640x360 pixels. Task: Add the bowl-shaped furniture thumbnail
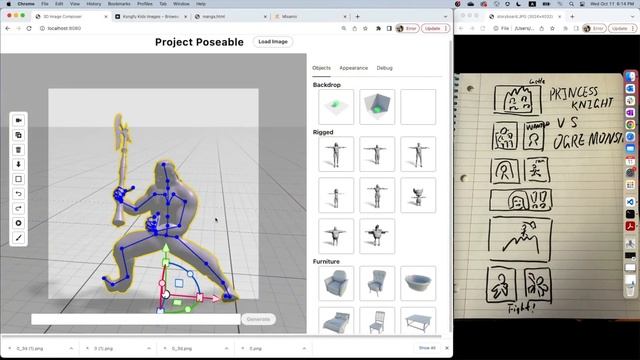point(418,283)
